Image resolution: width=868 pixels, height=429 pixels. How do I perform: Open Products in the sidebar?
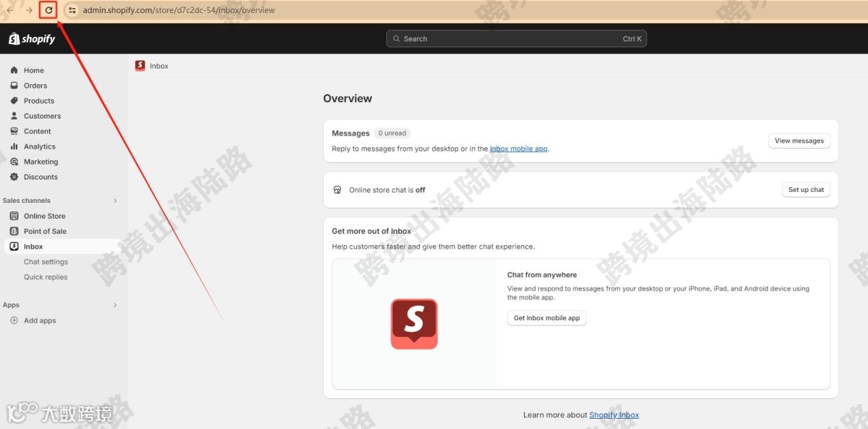click(x=39, y=101)
